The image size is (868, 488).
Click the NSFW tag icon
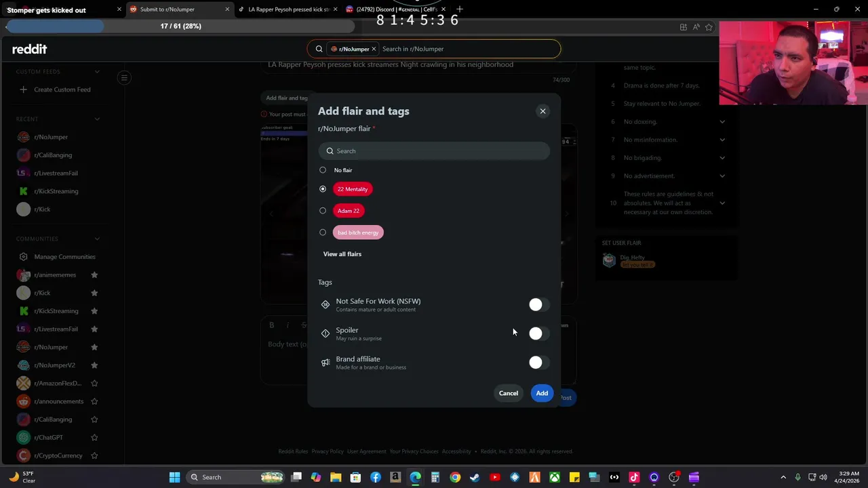pos(325,305)
